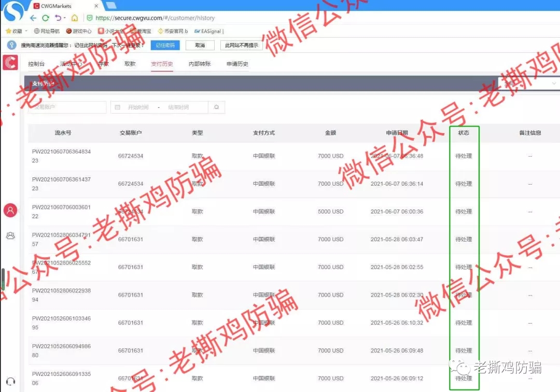Click the date 2021-05-28 06:03:47
This screenshot has width=560, height=392.
click(397, 240)
